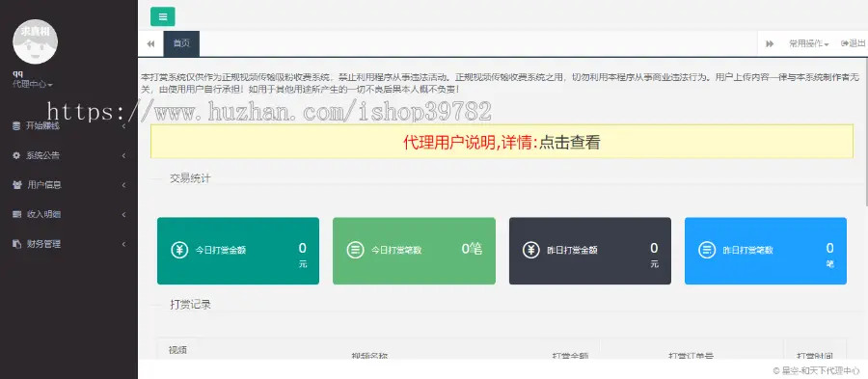Open the 收入明细 sidebar menu
The width and height of the screenshot is (868, 379).
tap(68, 214)
